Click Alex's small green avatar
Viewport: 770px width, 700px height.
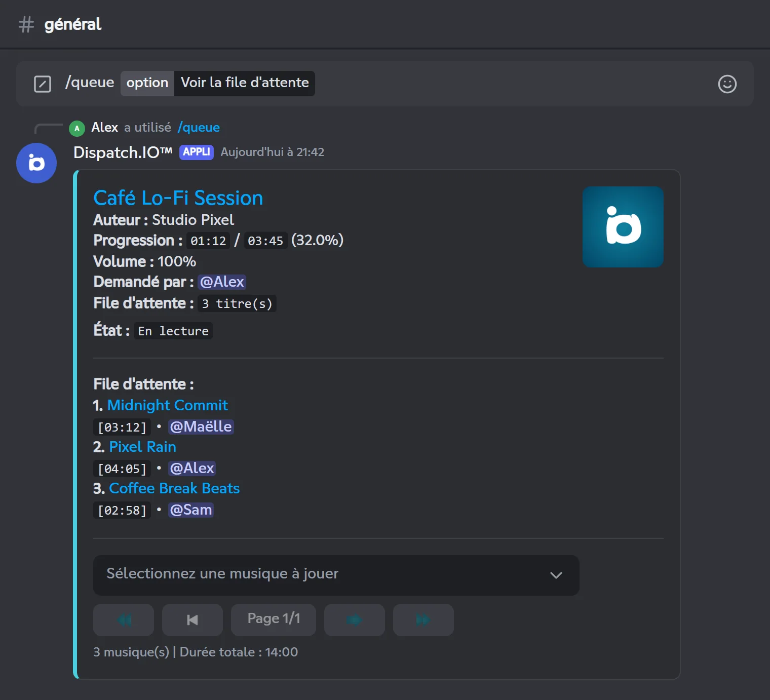[x=77, y=128]
